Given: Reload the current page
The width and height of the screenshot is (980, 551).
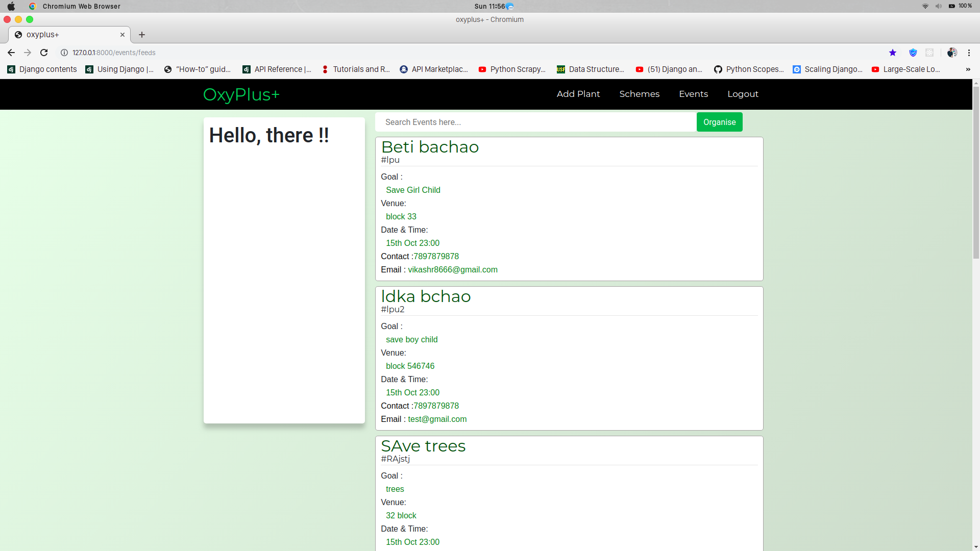Looking at the screenshot, I should (44, 53).
